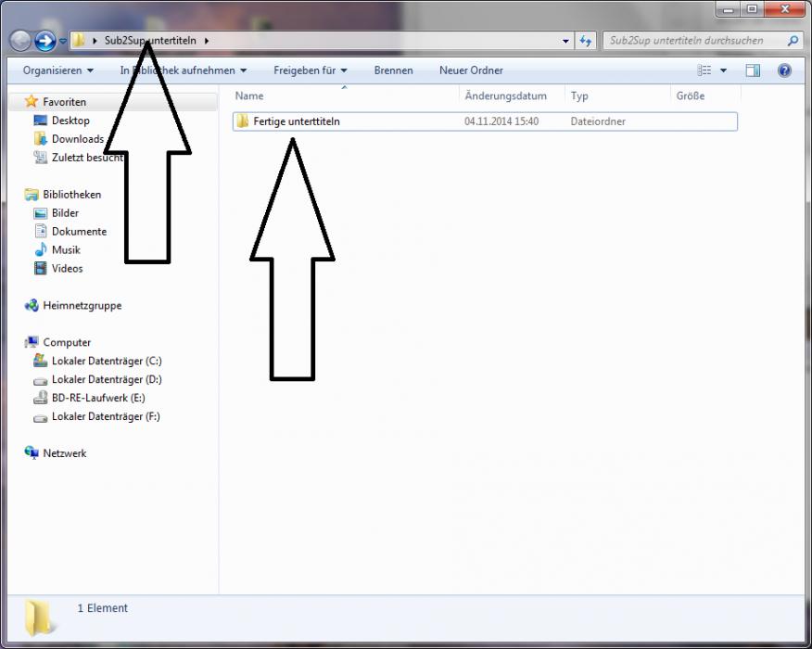
Task: Open 'Lokaler Datenträger (F:)'
Action: [106, 416]
